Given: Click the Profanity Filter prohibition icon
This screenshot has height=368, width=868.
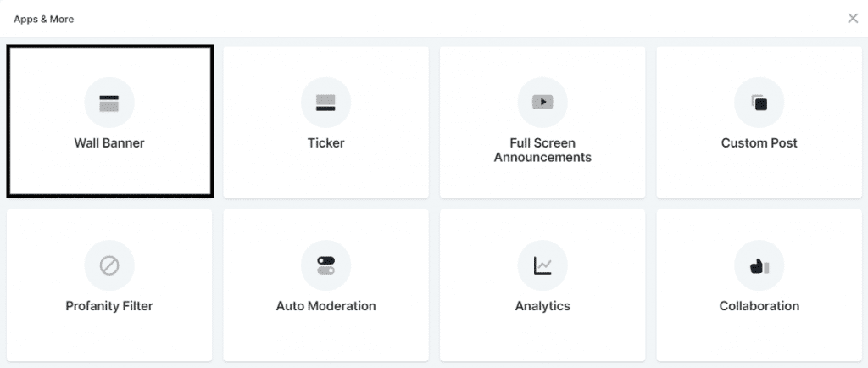Looking at the screenshot, I should (x=109, y=266).
